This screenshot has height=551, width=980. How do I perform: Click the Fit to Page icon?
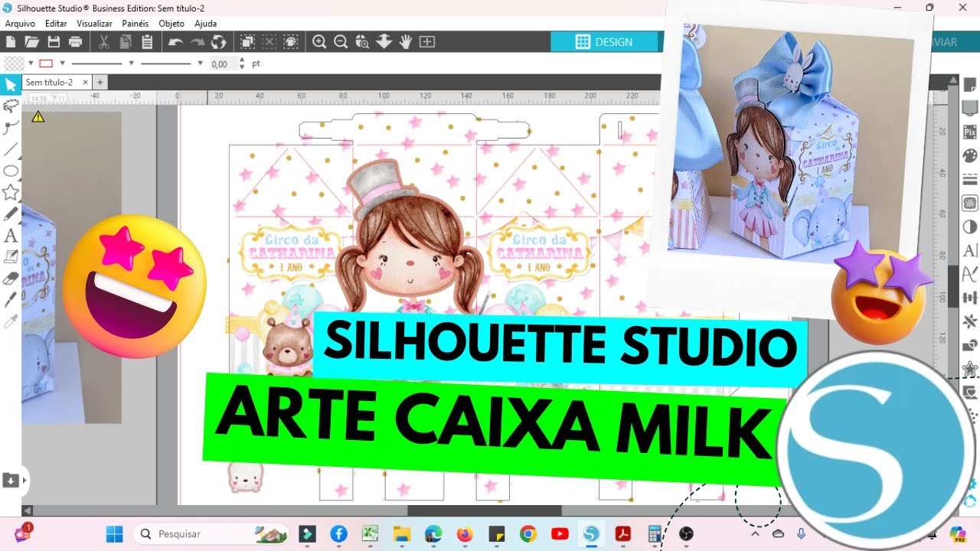[427, 41]
